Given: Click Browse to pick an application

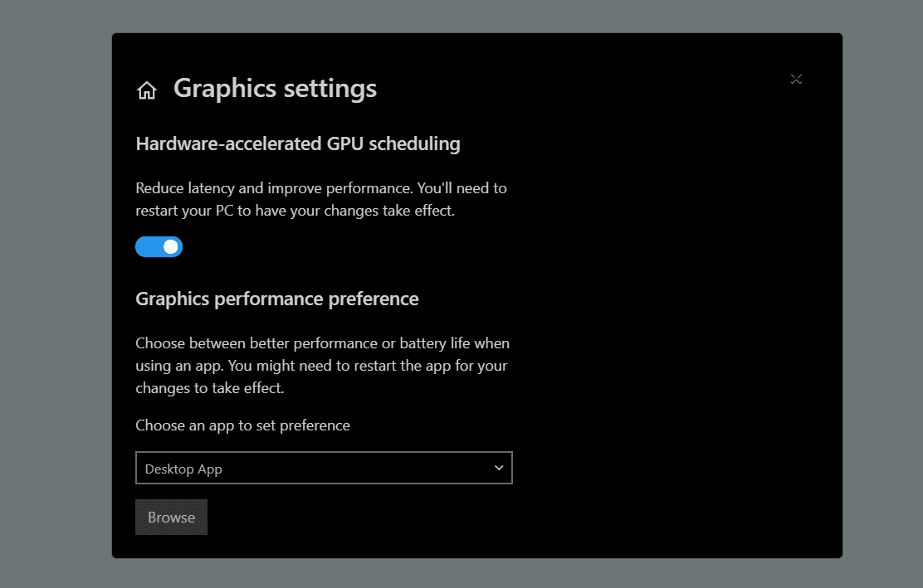Looking at the screenshot, I should [171, 517].
